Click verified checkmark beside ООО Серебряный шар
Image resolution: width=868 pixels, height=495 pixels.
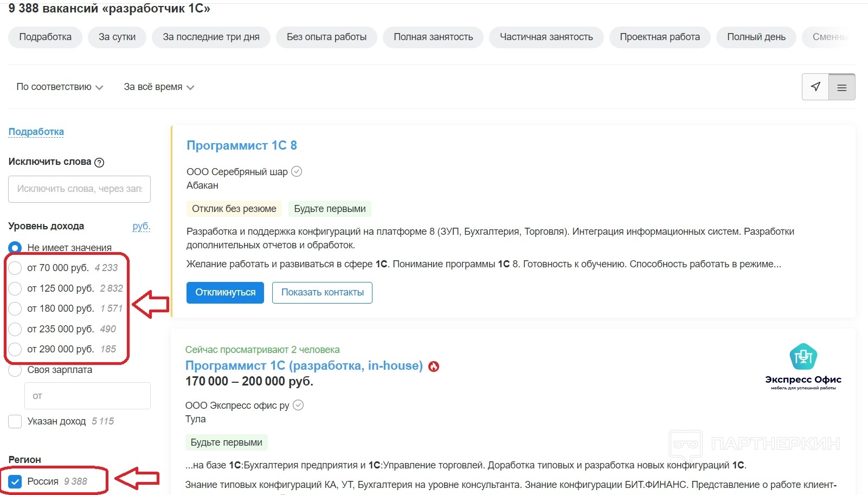297,171
